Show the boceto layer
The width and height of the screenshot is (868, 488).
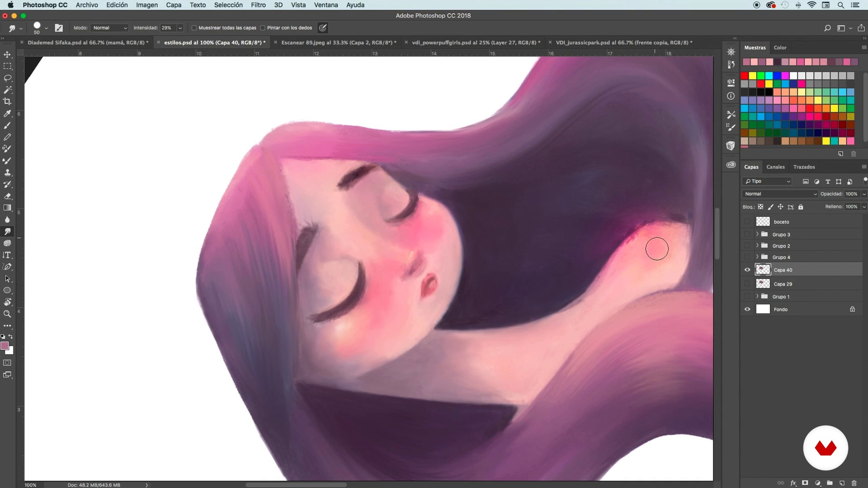pyautogui.click(x=747, y=222)
